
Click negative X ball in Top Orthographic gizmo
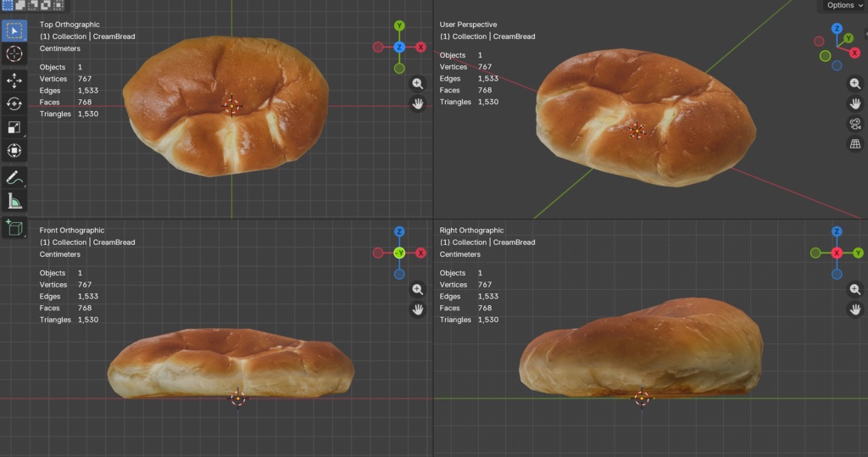point(378,47)
